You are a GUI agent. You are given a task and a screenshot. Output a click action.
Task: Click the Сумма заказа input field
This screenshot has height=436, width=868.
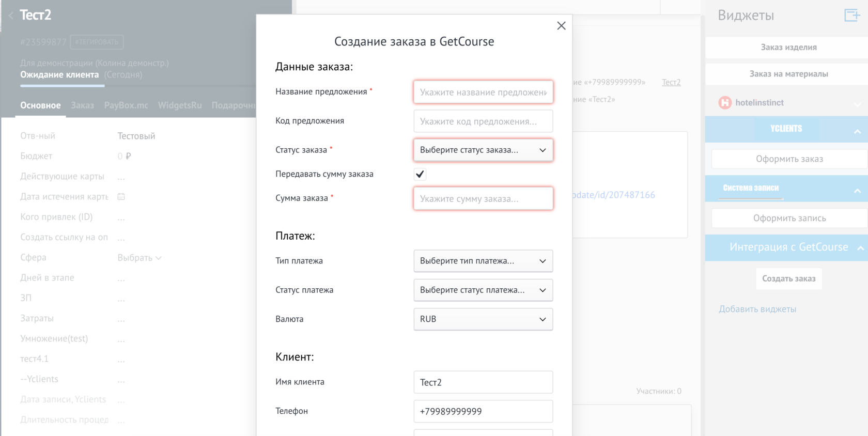pyautogui.click(x=483, y=198)
